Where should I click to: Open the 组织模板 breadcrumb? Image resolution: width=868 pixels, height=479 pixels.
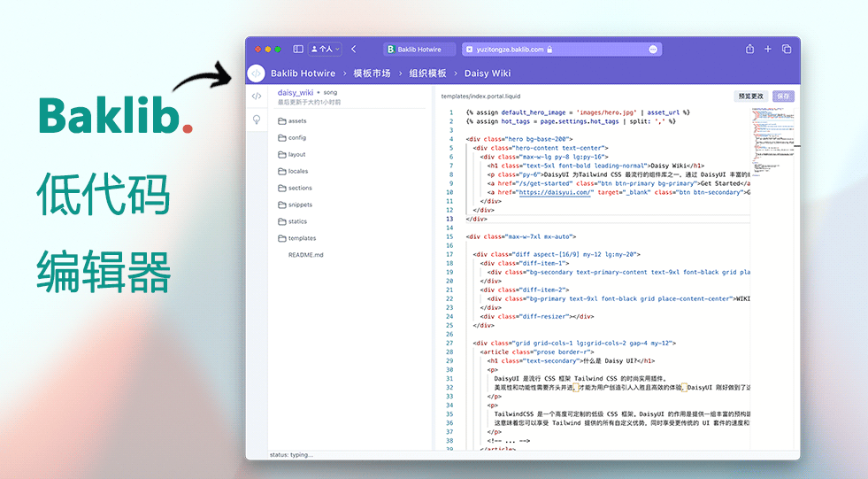tap(427, 73)
